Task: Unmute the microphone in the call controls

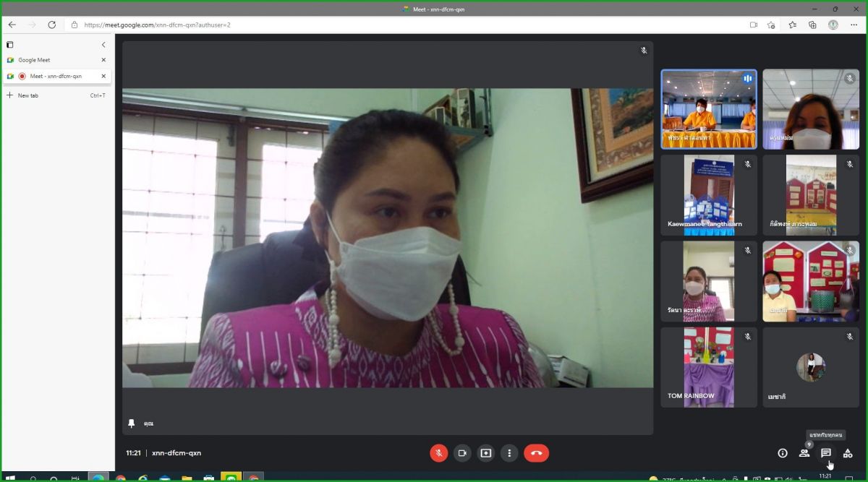Action: (438, 453)
